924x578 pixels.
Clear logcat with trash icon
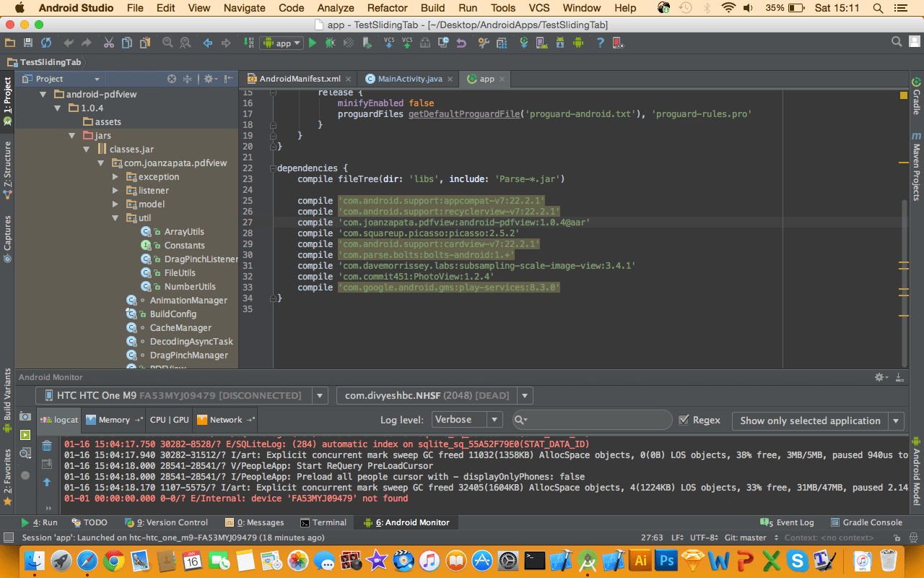click(x=47, y=446)
